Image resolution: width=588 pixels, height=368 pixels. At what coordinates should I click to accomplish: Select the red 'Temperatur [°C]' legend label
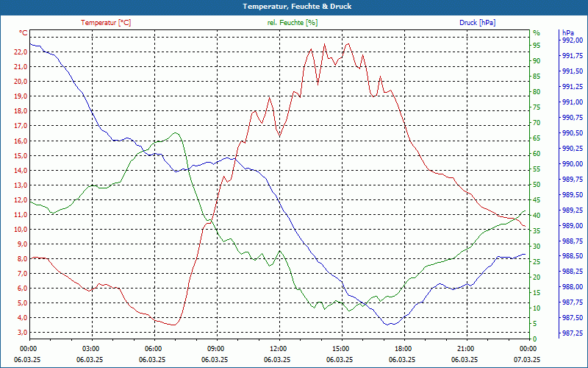tap(106, 23)
